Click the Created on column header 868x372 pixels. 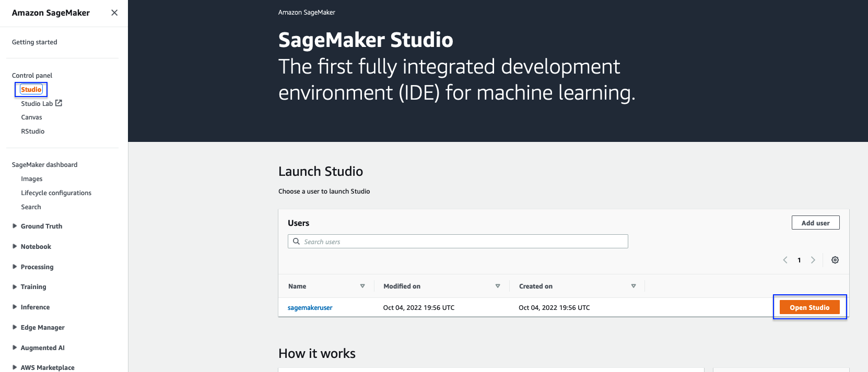(536, 286)
